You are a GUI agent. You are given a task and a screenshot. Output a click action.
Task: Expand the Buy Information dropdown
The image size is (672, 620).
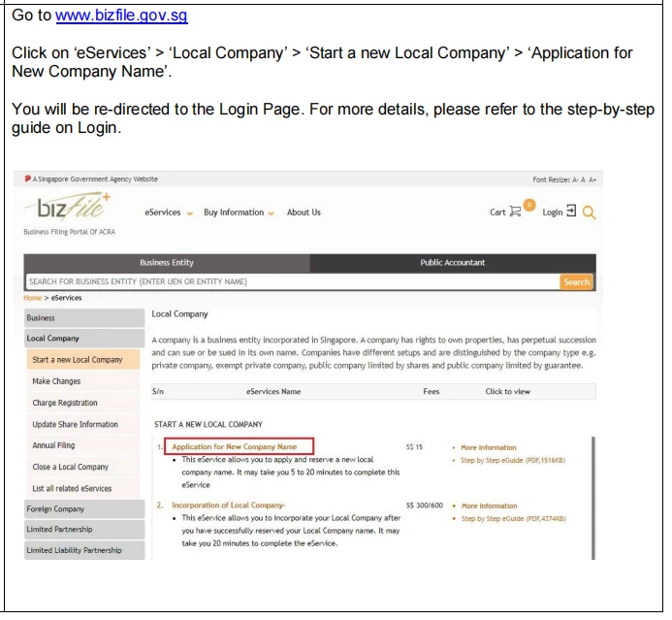click(239, 212)
